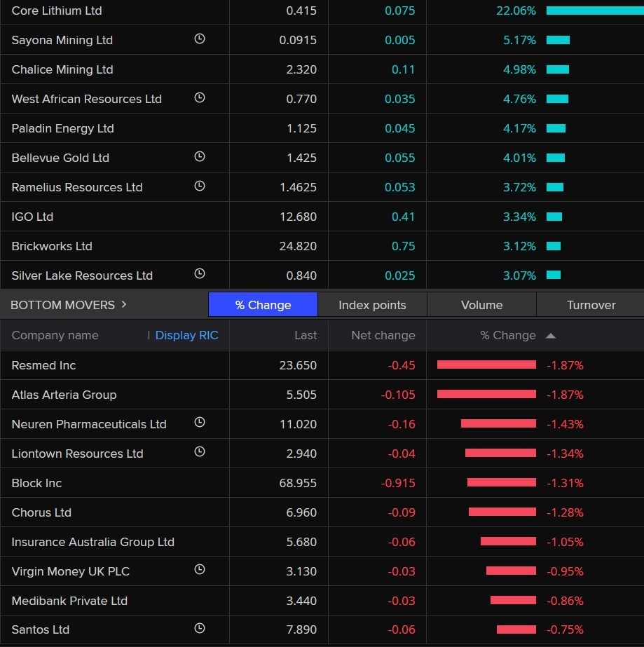The height and width of the screenshot is (647, 644).
Task: Click IGO Ltd last price 12.680
Action: [299, 217]
